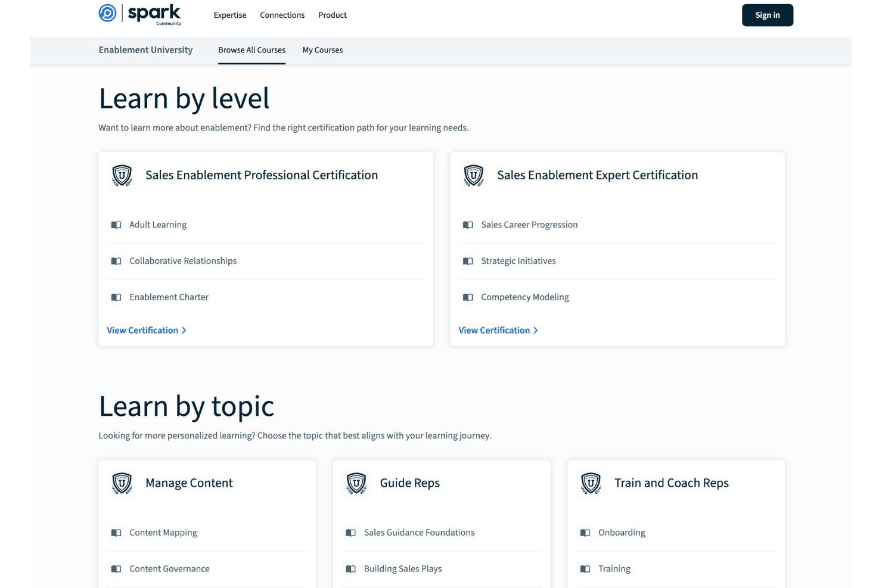Click book icon next to Enablement Charter
Viewport: 882px width, 588px height.
pos(116,297)
